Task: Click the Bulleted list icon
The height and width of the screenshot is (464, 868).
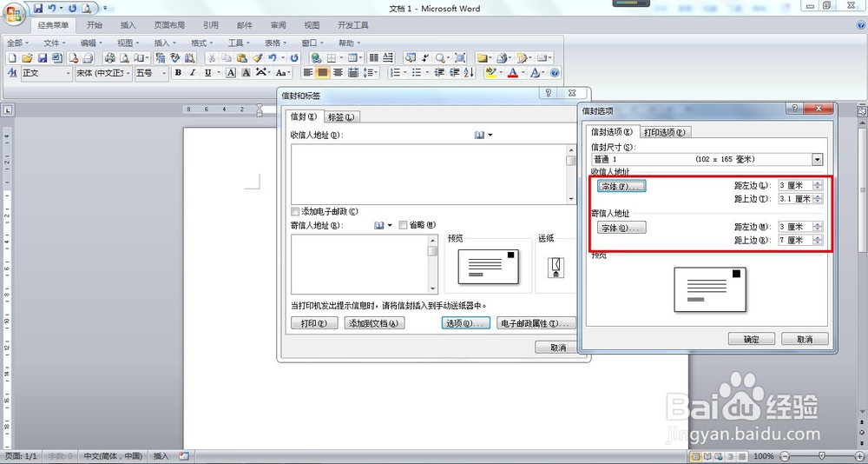Action: coord(417,73)
